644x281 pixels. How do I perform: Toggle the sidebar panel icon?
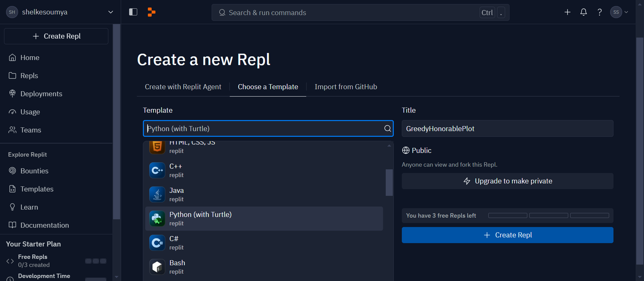tap(133, 12)
